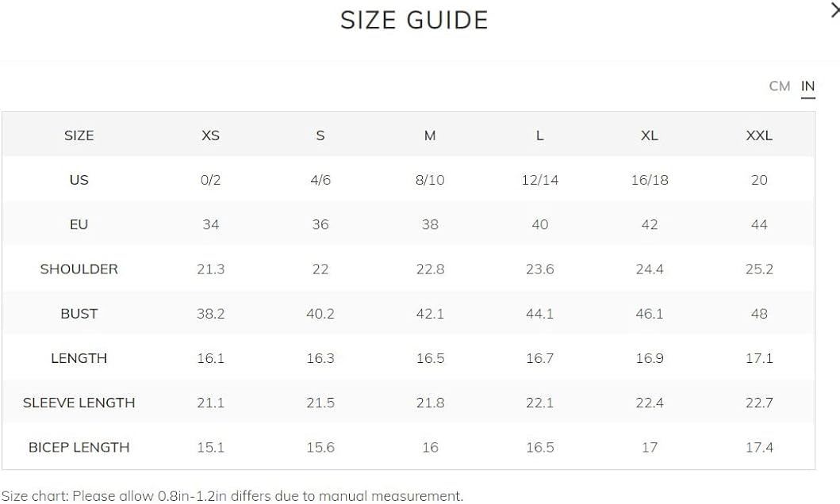
Task: Click US size 8/10 cell
Action: tap(430, 180)
